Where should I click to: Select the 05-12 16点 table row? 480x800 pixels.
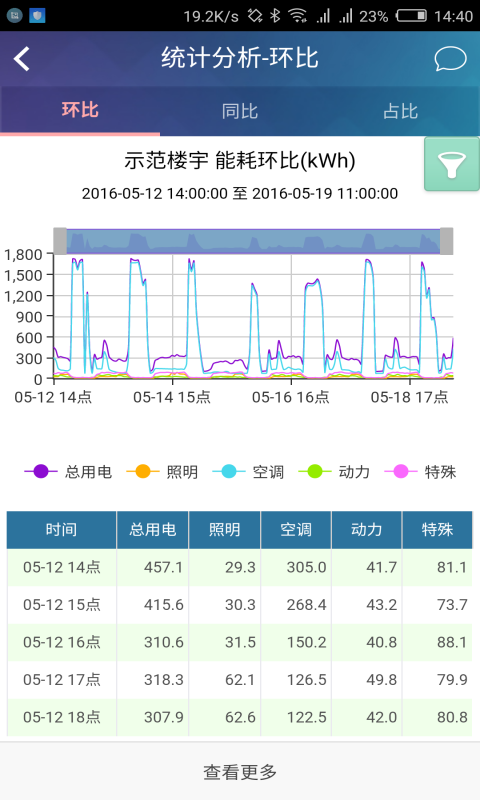(x=239, y=642)
